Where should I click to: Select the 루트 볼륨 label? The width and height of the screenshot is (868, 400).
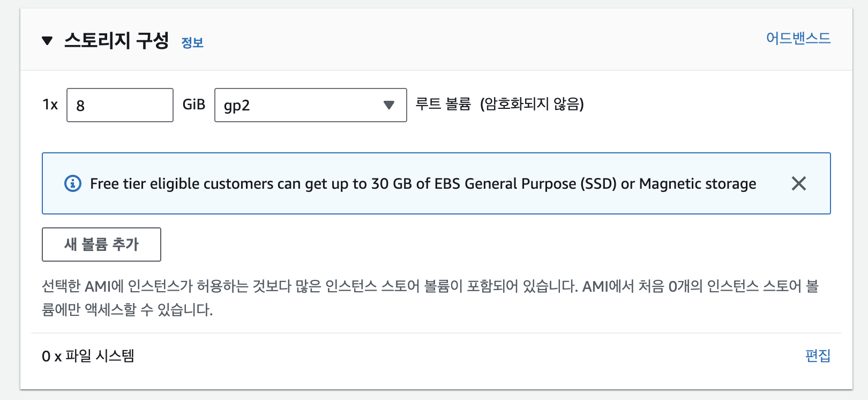[443, 103]
